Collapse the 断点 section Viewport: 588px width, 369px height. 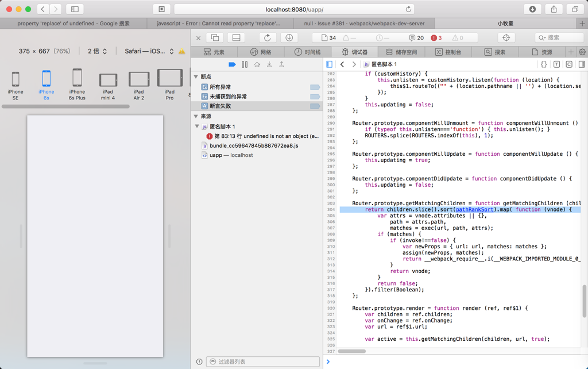pos(196,76)
